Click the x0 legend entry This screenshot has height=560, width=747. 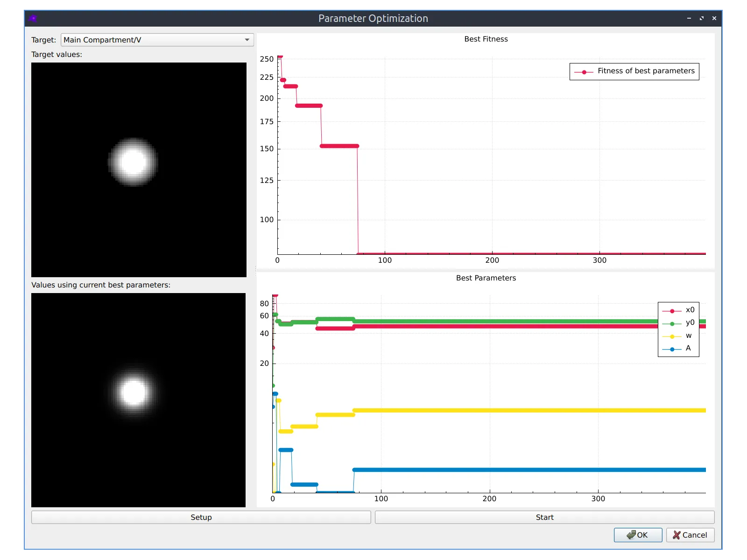(x=678, y=310)
